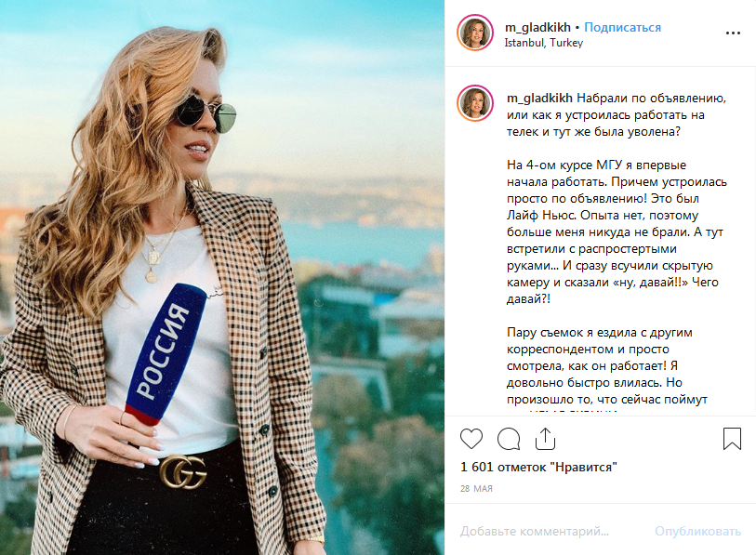The height and width of the screenshot is (555, 756).
Task: Open m_gladkikh username in header
Action: 537,28
